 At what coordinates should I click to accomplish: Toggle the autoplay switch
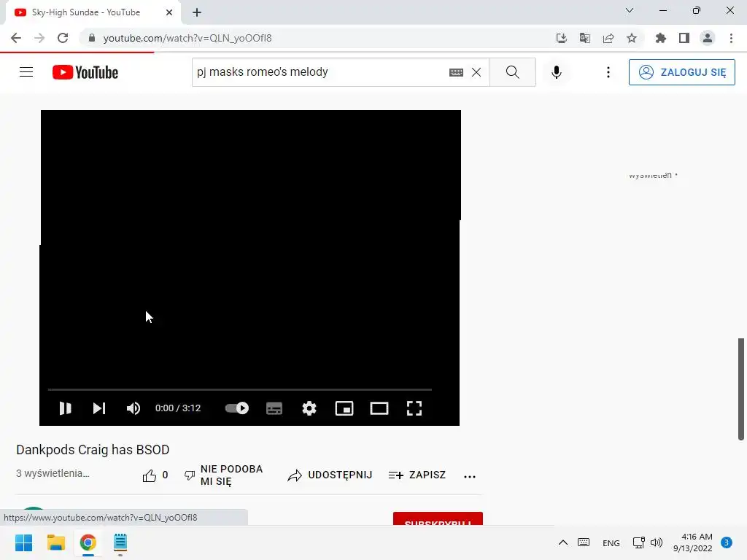click(237, 408)
